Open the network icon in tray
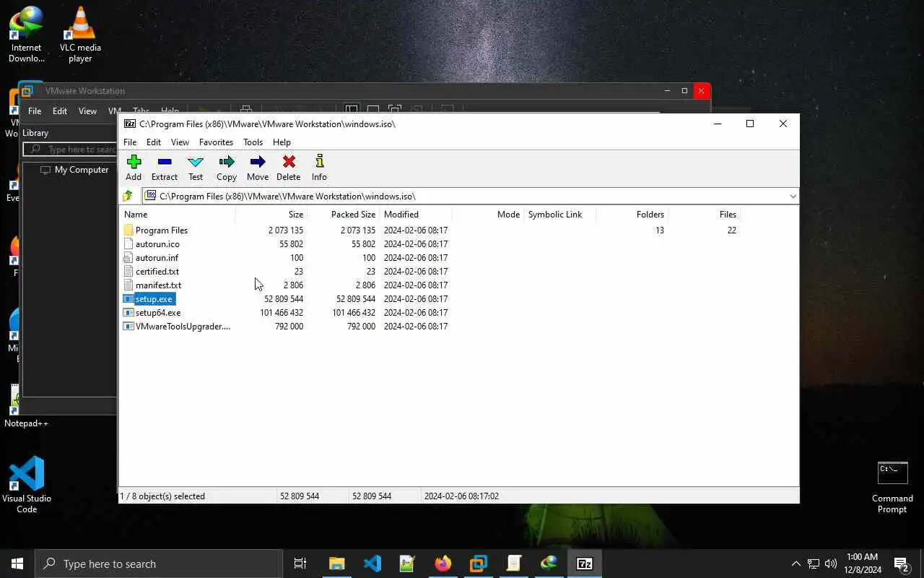Viewport: 924px width, 578px height. (814, 564)
